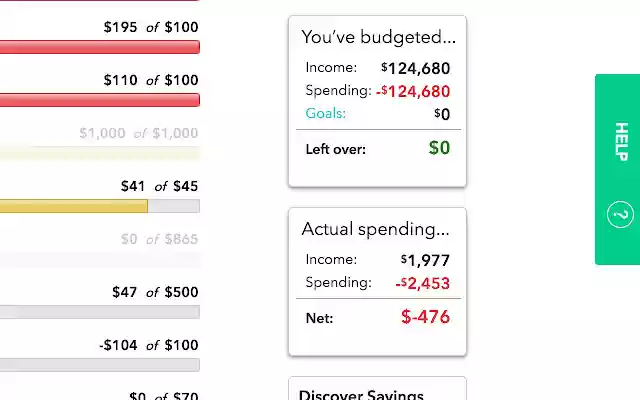The width and height of the screenshot is (640, 400).
Task: Click the question mark icon on the Help tab
Action: pos(620,215)
